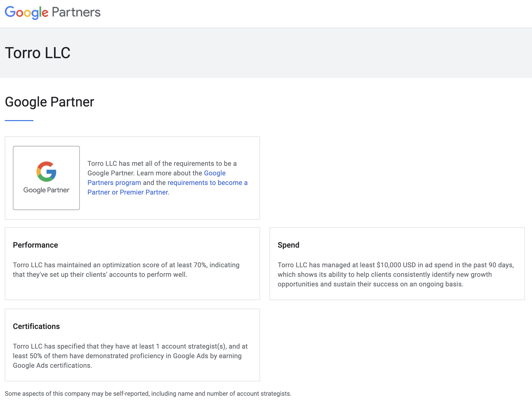The image size is (532, 401).
Task: Click the $10,000 USD ad spend description
Action: 396,275
